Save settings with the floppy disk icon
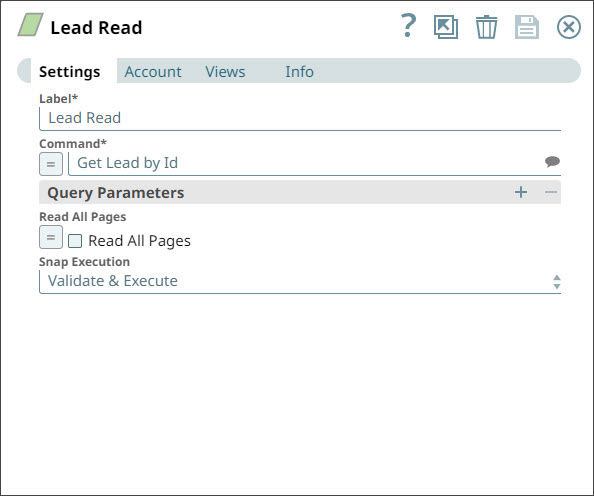 [527, 27]
